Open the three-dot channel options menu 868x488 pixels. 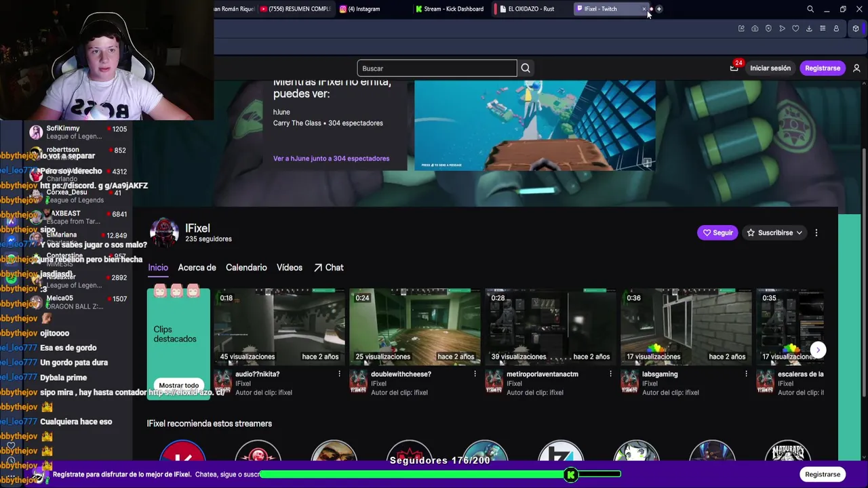pyautogui.click(x=816, y=232)
